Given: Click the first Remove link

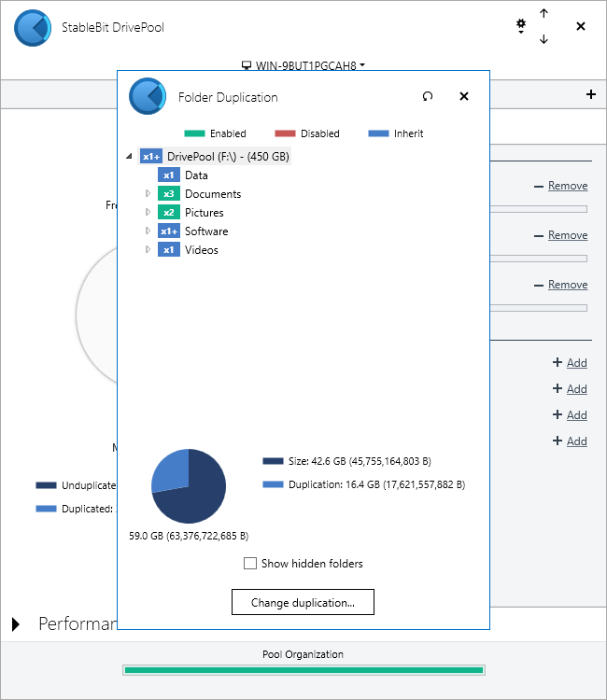Looking at the screenshot, I should 568,186.
